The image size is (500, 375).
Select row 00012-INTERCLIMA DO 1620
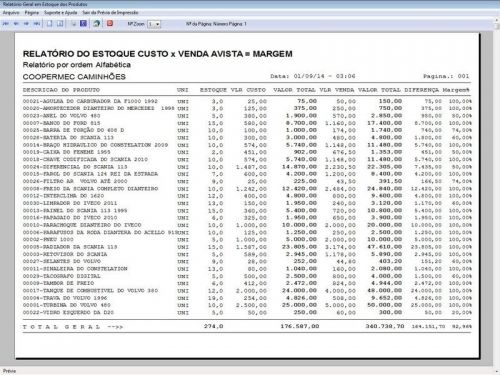tap(247, 196)
